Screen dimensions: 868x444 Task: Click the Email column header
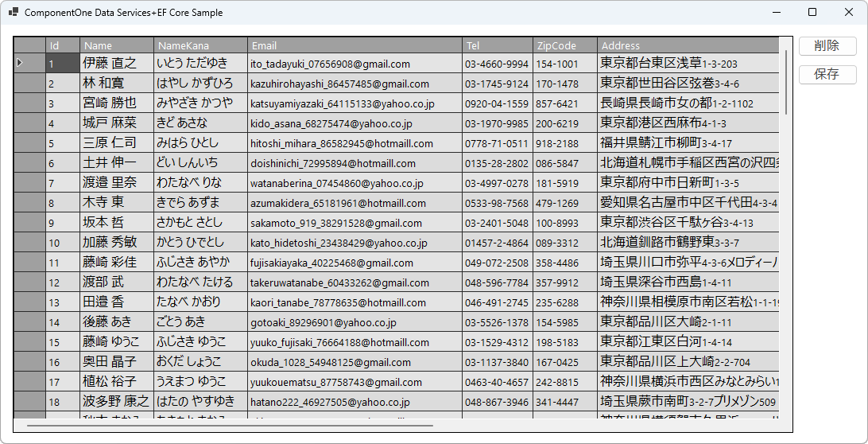point(354,45)
